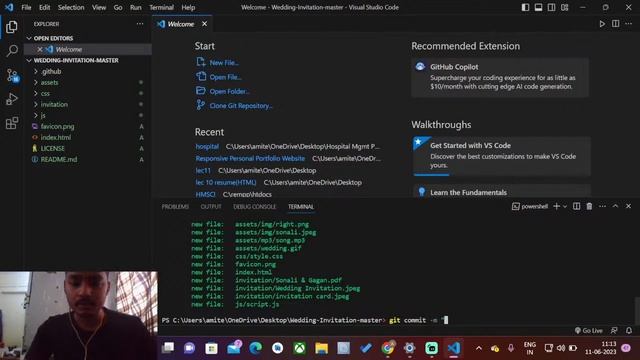Image resolution: width=640 pixels, height=360 pixels.
Task: Open the Extensions view
Action: [x=11, y=123]
